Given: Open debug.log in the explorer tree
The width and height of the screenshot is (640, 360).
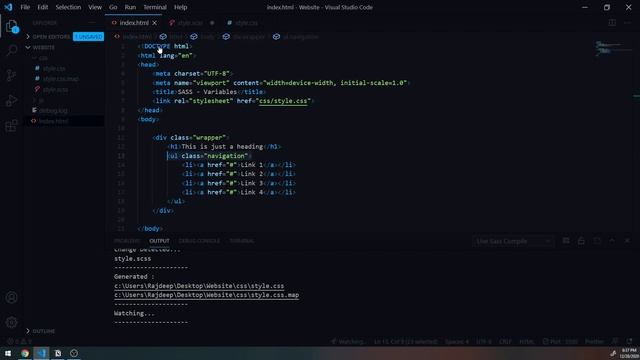Looking at the screenshot, I should coord(54,111).
